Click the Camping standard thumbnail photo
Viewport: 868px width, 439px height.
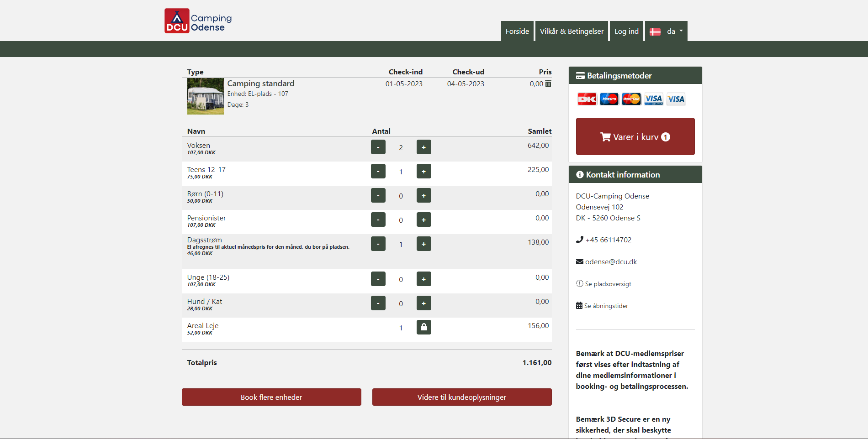point(206,96)
